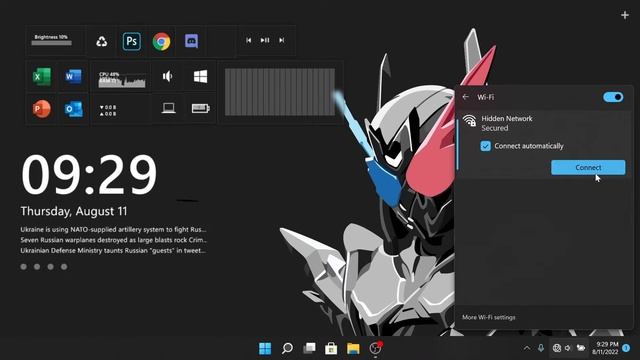Launch Word from the widget panel
This screenshot has width=640, height=360.
pos(73,76)
